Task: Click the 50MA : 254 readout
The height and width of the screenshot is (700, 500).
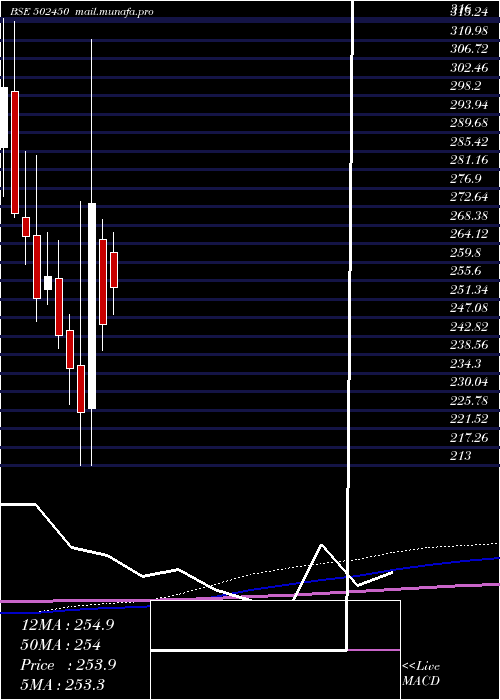Action: 60,645
